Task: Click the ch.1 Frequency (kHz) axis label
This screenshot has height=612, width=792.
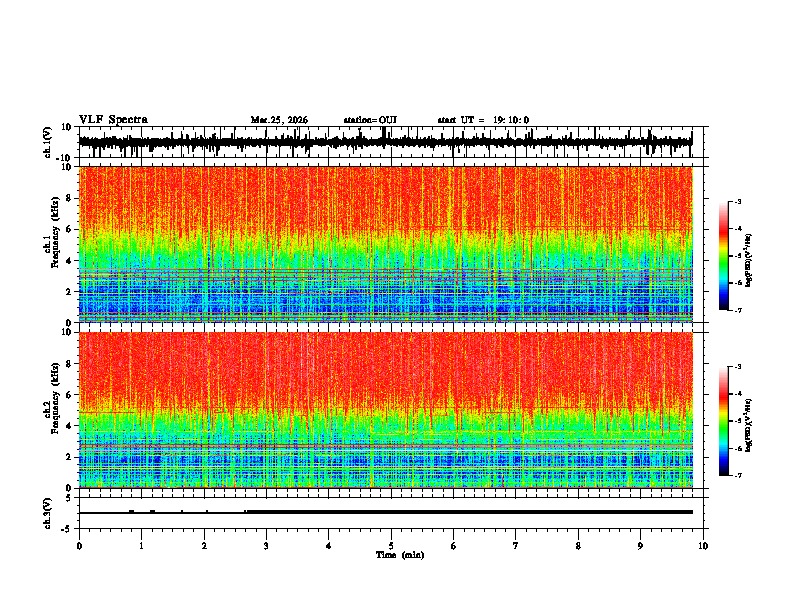Action: coord(52,244)
